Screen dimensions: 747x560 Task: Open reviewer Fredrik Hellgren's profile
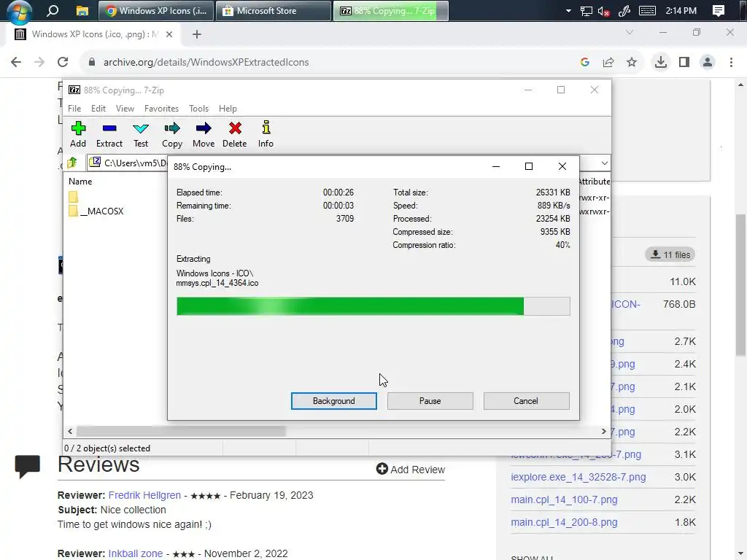tap(144, 495)
